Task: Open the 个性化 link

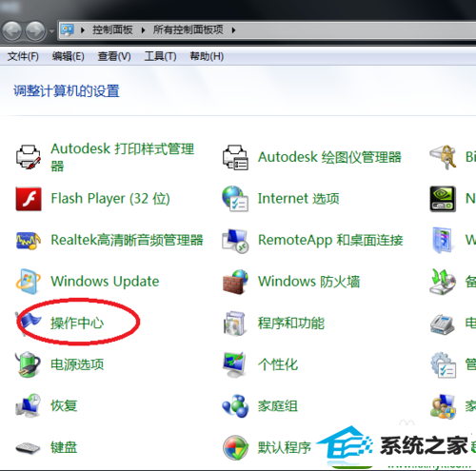Action: (x=278, y=364)
